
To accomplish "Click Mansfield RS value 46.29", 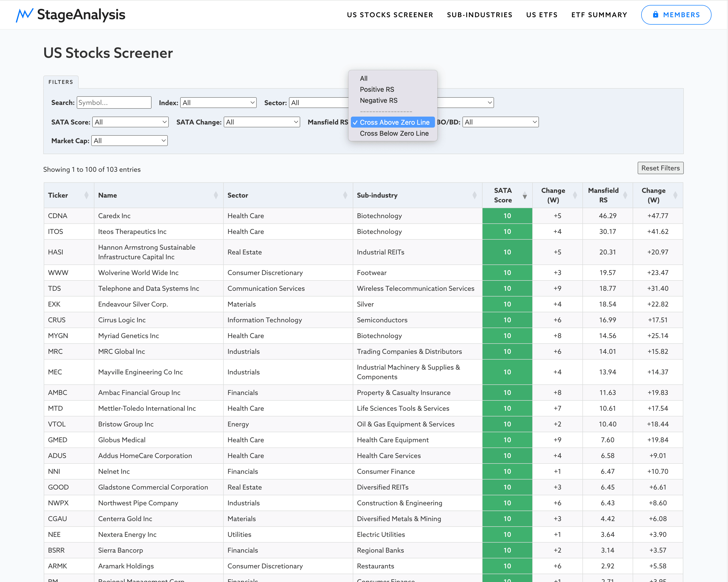I will tap(608, 216).
